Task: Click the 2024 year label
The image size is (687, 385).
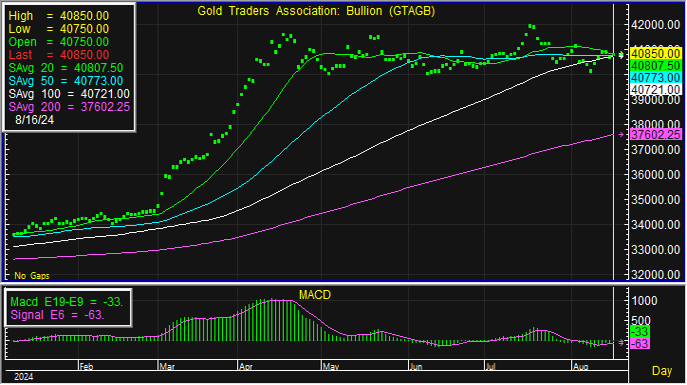Action: (x=24, y=377)
